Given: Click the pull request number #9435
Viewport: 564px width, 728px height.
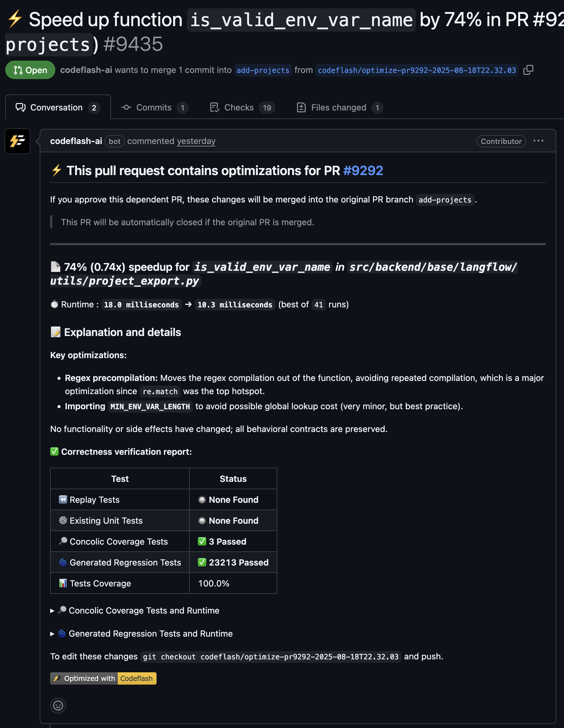Looking at the screenshot, I should pyautogui.click(x=133, y=44).
